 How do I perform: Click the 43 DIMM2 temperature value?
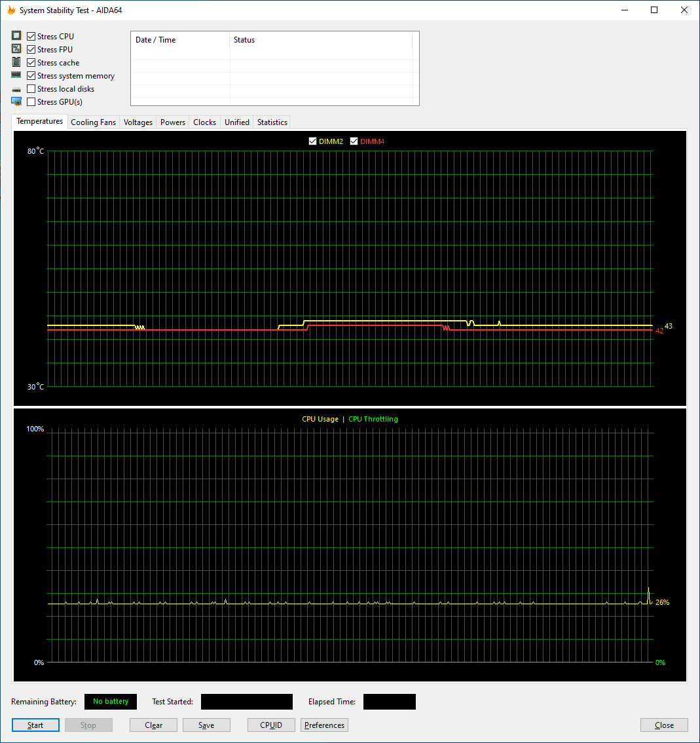pyautogui.click(x=669, y=326)
